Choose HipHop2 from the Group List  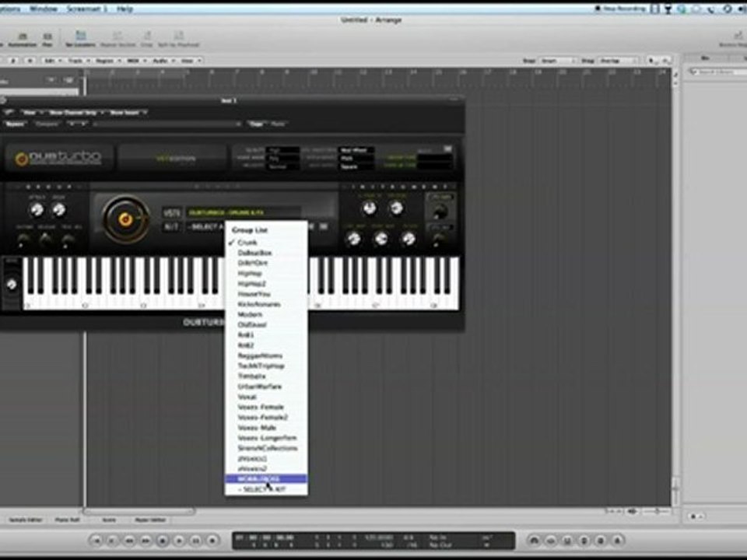coord(266,284)
